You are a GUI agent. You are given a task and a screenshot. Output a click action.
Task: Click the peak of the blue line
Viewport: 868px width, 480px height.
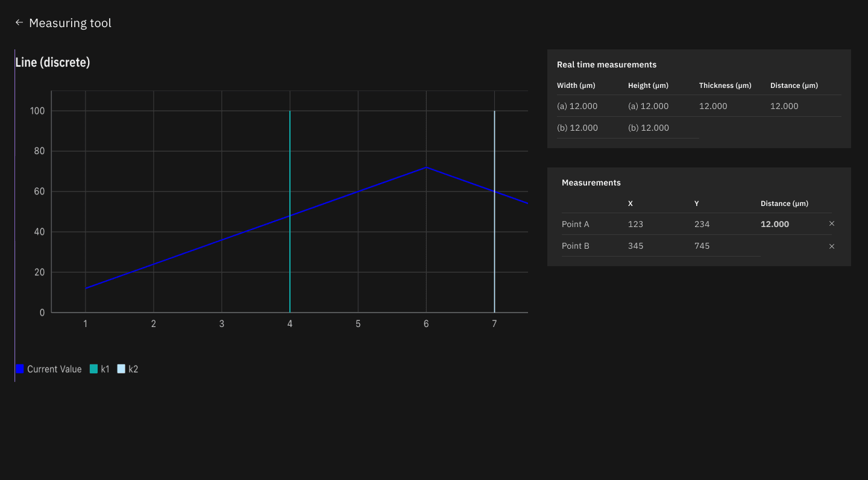click(426, 167)
